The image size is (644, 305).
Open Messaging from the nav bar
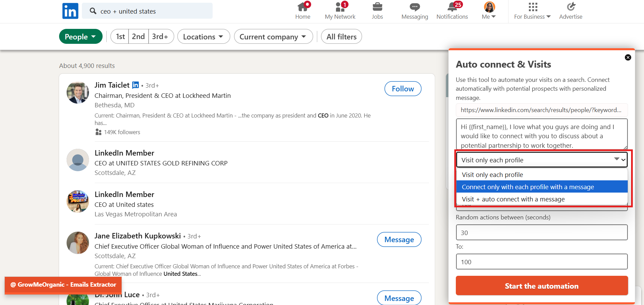tap(415, 11)
